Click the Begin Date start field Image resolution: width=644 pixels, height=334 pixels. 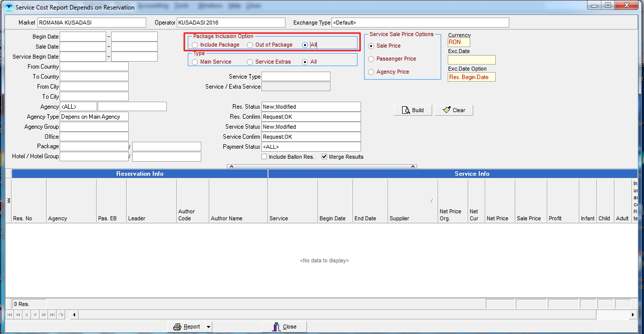pyautogui.click(x=83, y=37)
